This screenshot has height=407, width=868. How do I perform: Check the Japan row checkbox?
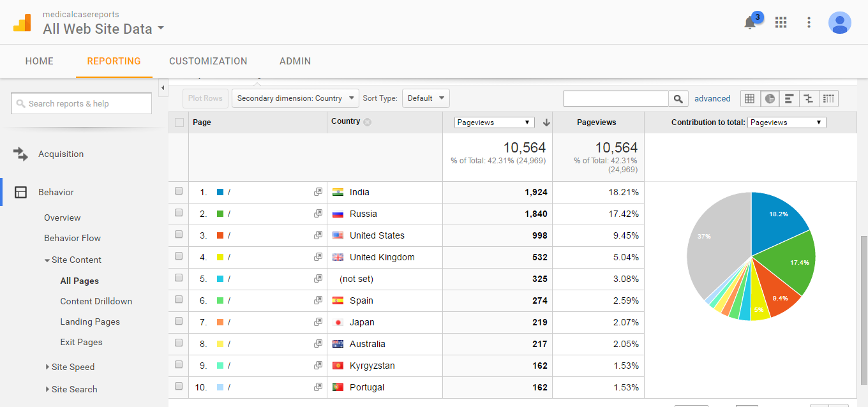pos(179,321)
